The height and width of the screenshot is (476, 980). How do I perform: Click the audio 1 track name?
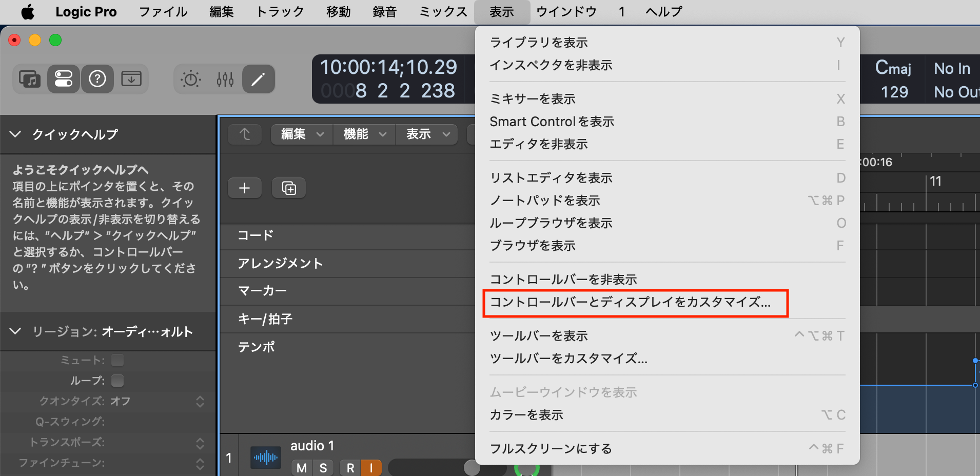tap(312, 446)
